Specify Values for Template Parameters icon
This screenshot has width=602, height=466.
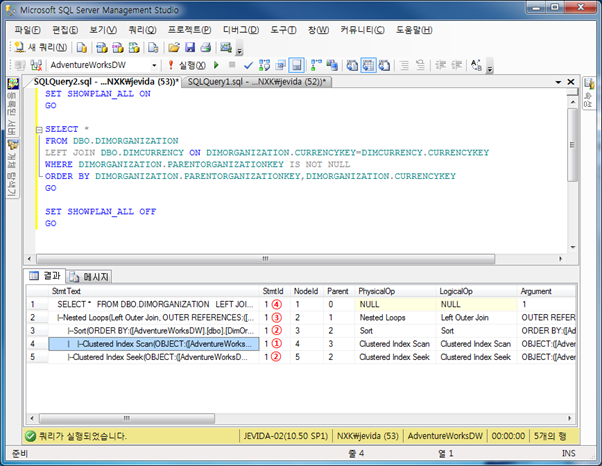point(476,65)
